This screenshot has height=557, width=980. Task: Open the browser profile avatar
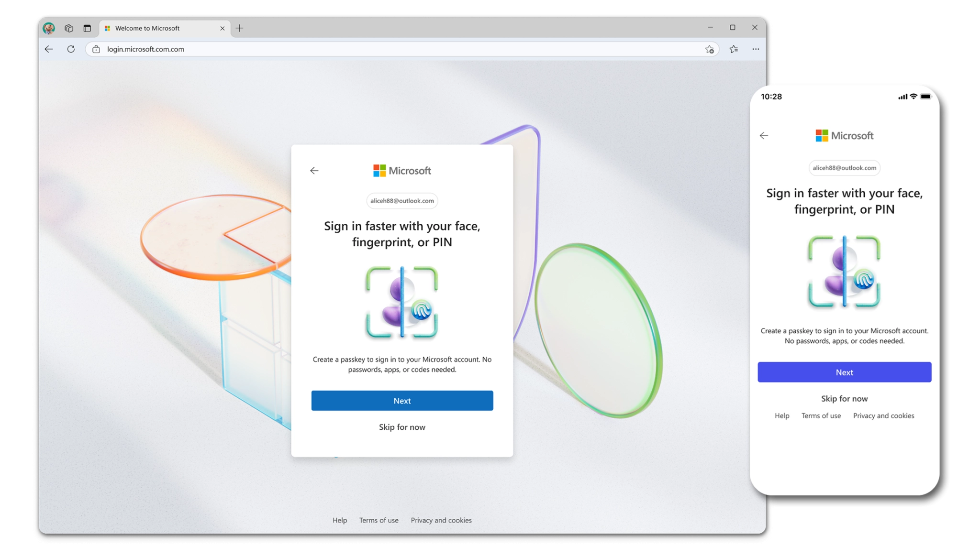pos(49,28)
